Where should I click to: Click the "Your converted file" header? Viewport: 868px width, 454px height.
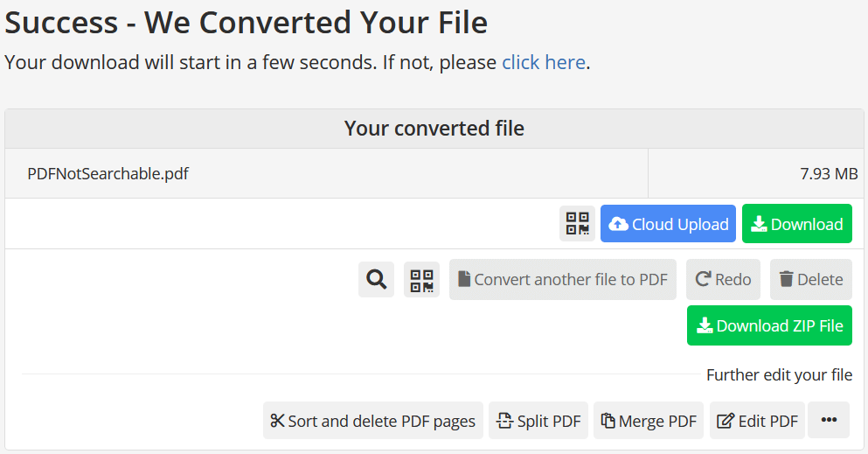point(434,129)
